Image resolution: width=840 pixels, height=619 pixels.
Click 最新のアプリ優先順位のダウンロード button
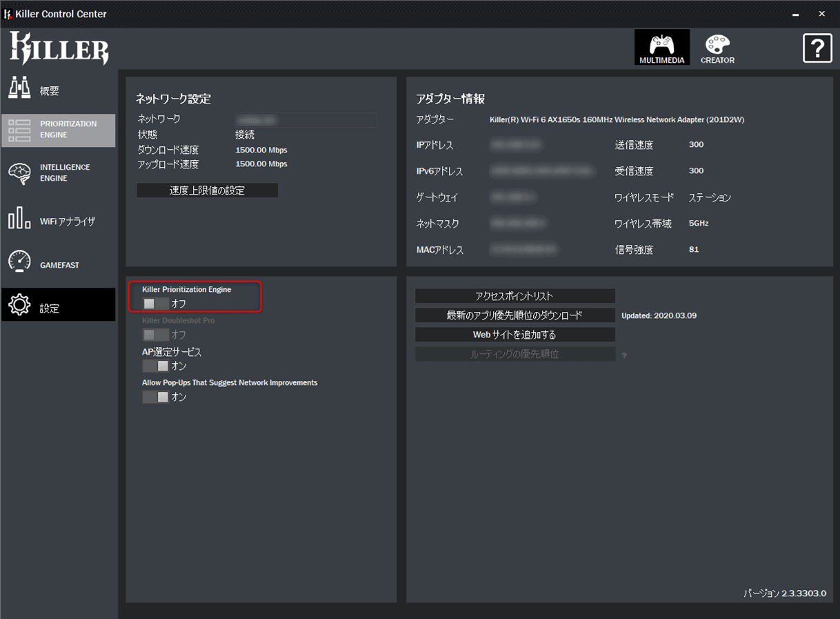coord(514,315)
